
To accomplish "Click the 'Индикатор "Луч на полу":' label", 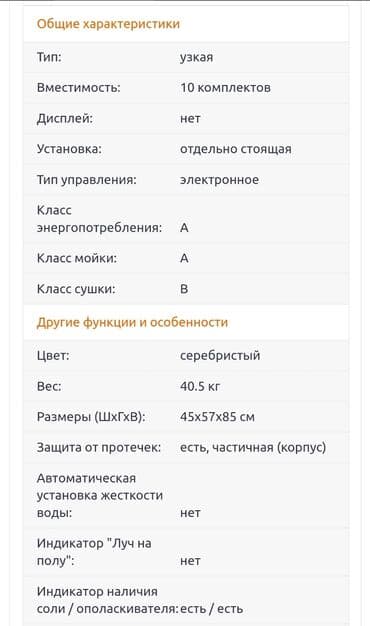I will pyautogui.click(x=94, y=552).
